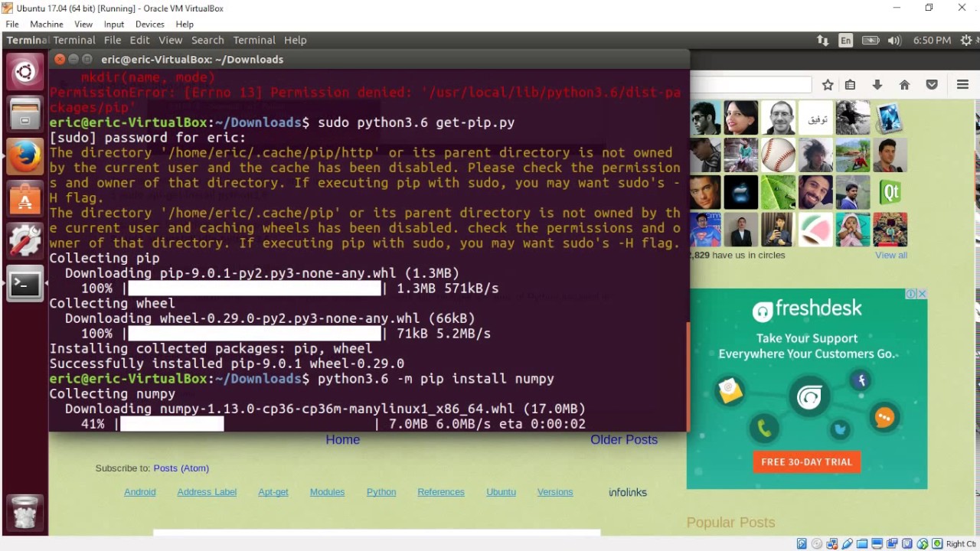Image resolution: width=980 pixels, height=551 pixels.
Task: Click the VirtualBox hard disk status icon
Action: coord(802,544)
